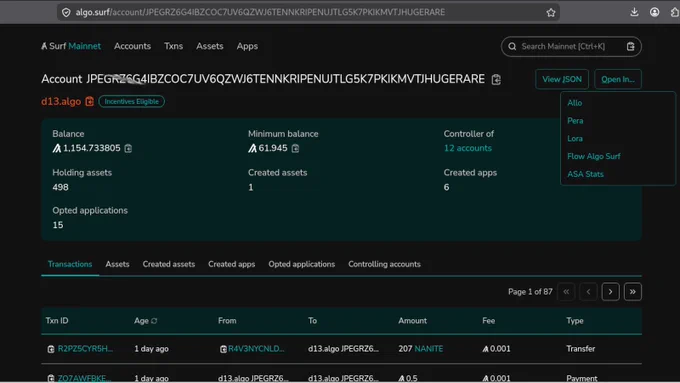Choose Pera from the Open In menu
The image size is (680, 383).
(575, 121)
